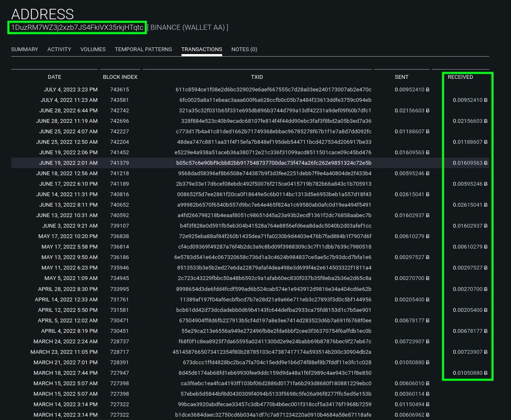The image size is (511, 420).
Task: Open transaction starting 57ebeb5d5844bf8d
Action: (x=276, y=394)
